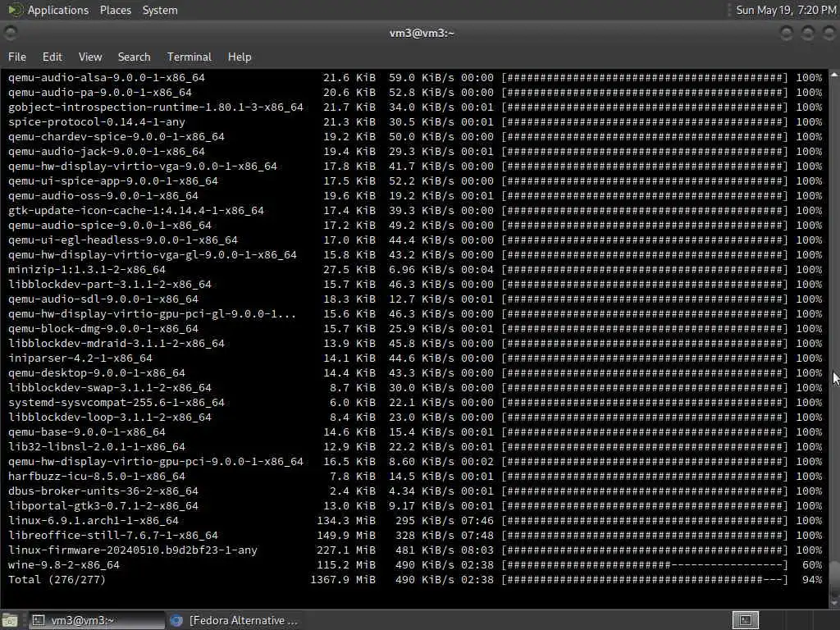840x630 pixels.
Task: Click the qemu-block-dmg-9.0.0-1-x86_64 line
Action: click(x=415, y=328)
